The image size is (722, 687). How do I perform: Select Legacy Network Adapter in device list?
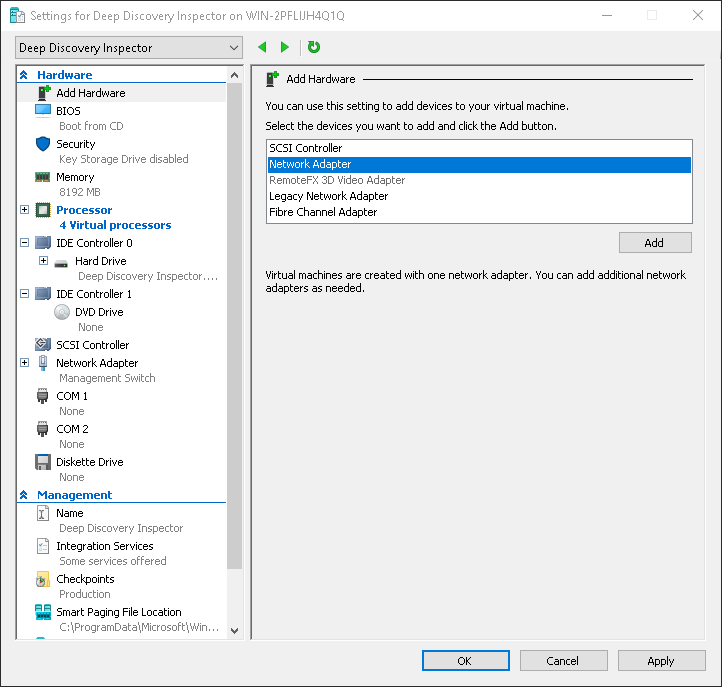328,196
